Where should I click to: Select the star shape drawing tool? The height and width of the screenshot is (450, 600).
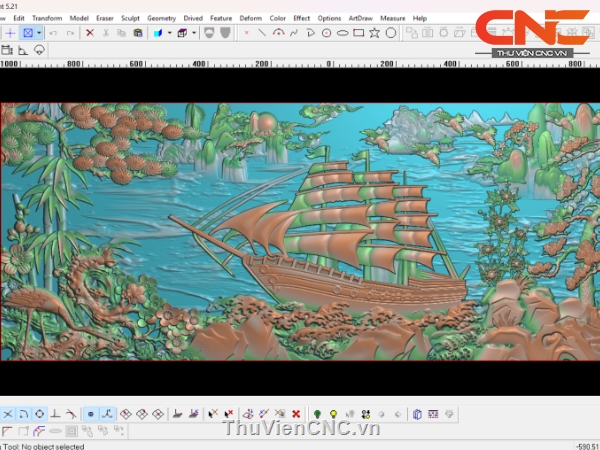click(x=374, y=32)
